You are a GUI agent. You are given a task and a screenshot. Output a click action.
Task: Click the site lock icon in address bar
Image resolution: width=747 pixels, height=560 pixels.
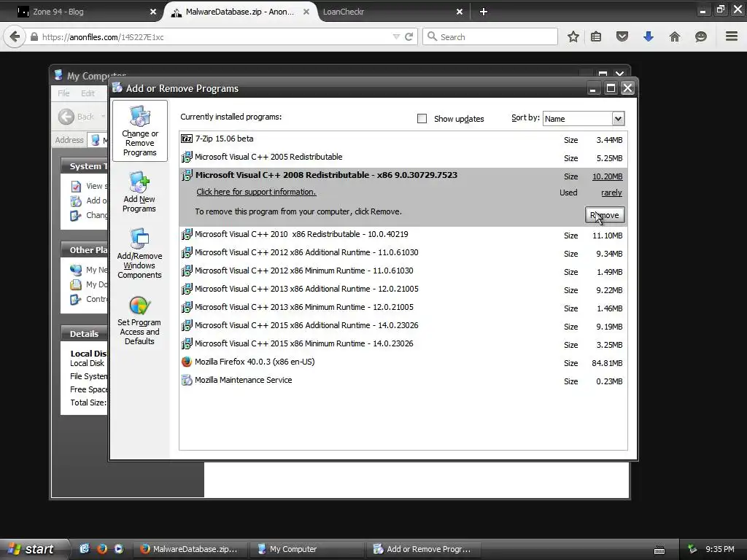point(34,36)
